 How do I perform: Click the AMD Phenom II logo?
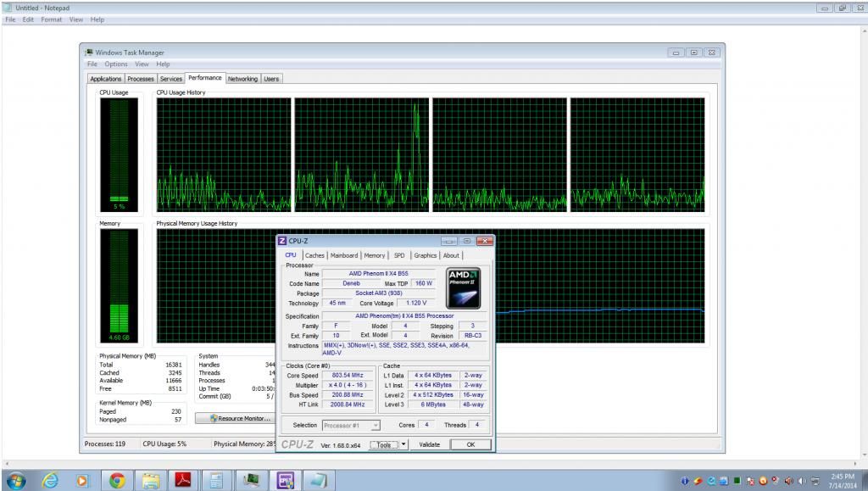point(464,286)
